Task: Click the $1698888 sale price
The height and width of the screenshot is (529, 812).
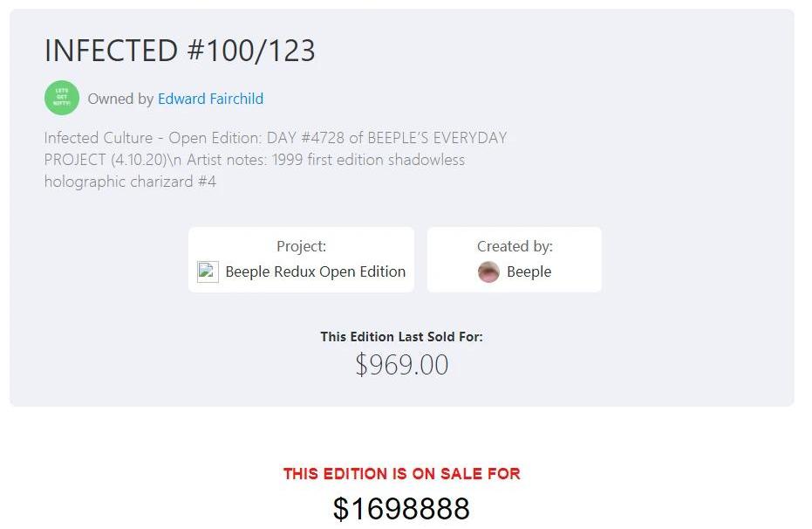Action: [401, 508]
